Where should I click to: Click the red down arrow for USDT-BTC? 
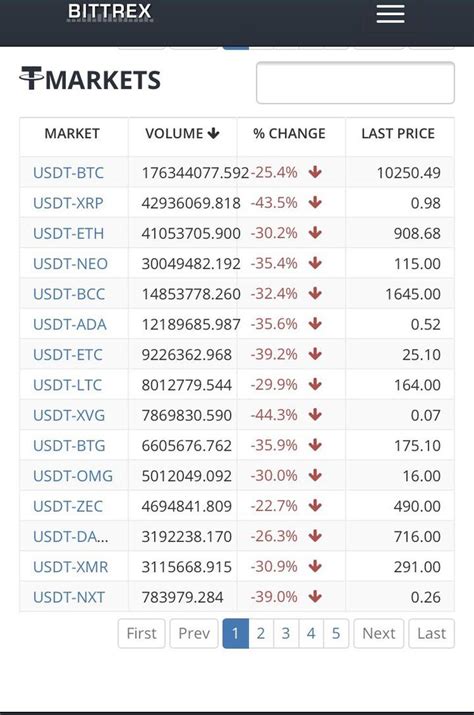[x=315, y=172]
